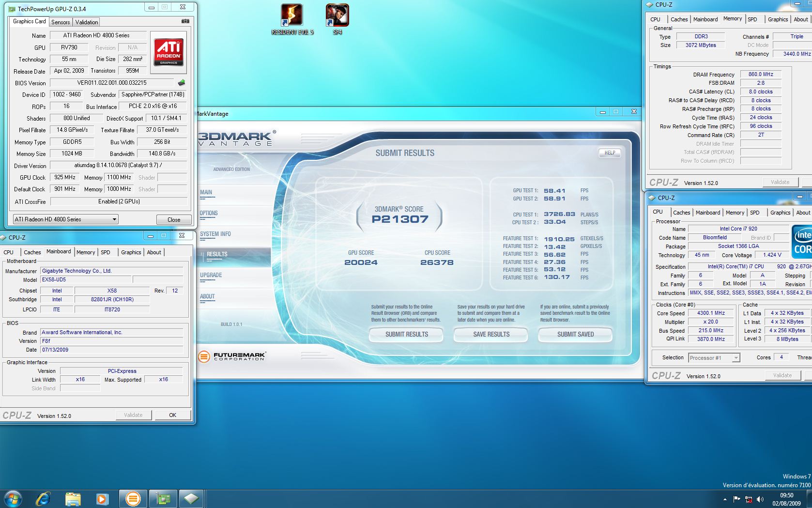Open OPTIONS section in 3DMark Vantage
The height and width of the screenshot is (508, 812).
tap(209, 213)
